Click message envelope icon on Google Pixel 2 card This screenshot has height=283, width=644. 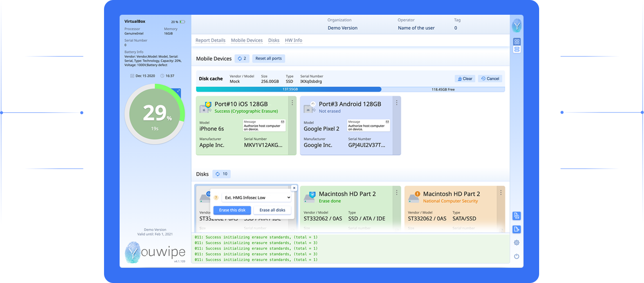click(x=387, y=122)
